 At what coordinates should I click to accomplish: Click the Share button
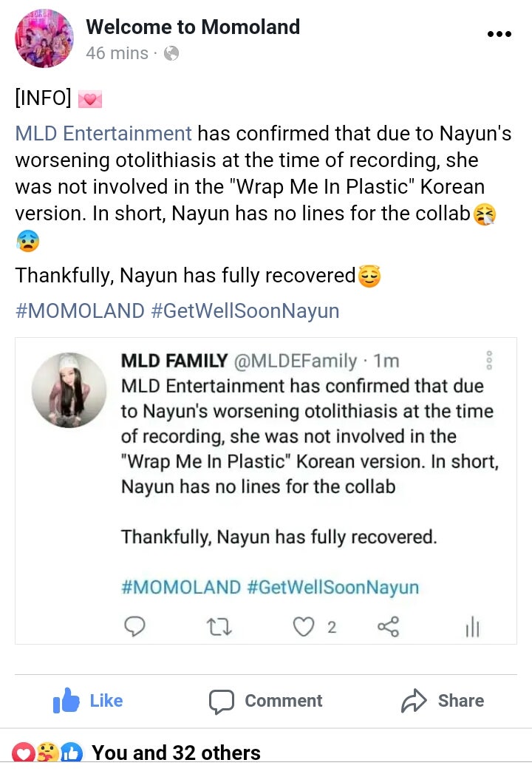coord(443,701)
